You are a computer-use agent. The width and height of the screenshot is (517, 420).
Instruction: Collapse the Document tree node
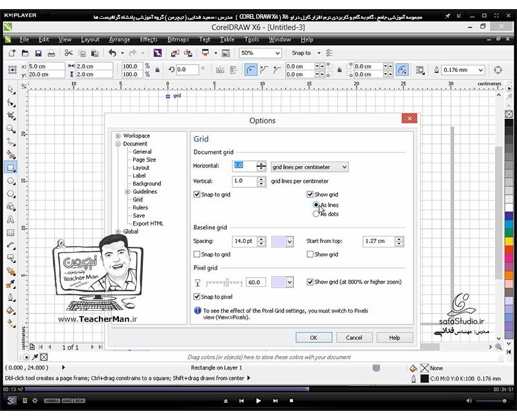click(118, 143)
